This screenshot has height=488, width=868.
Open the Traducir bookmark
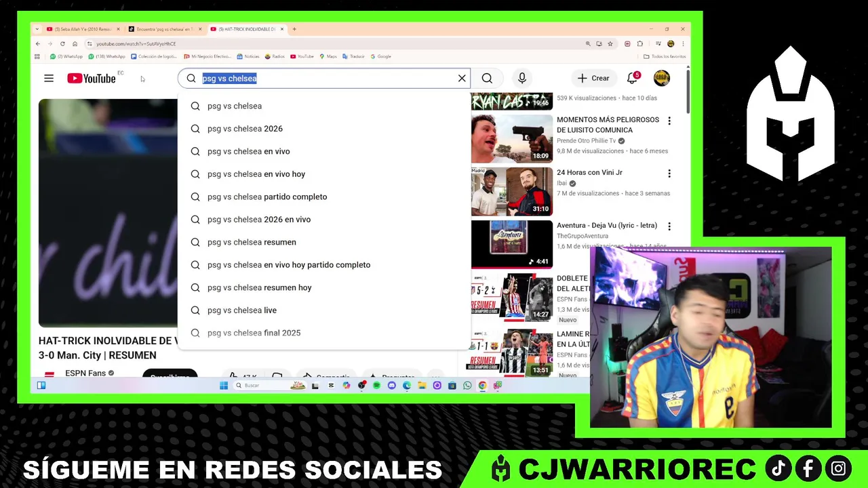355,56
